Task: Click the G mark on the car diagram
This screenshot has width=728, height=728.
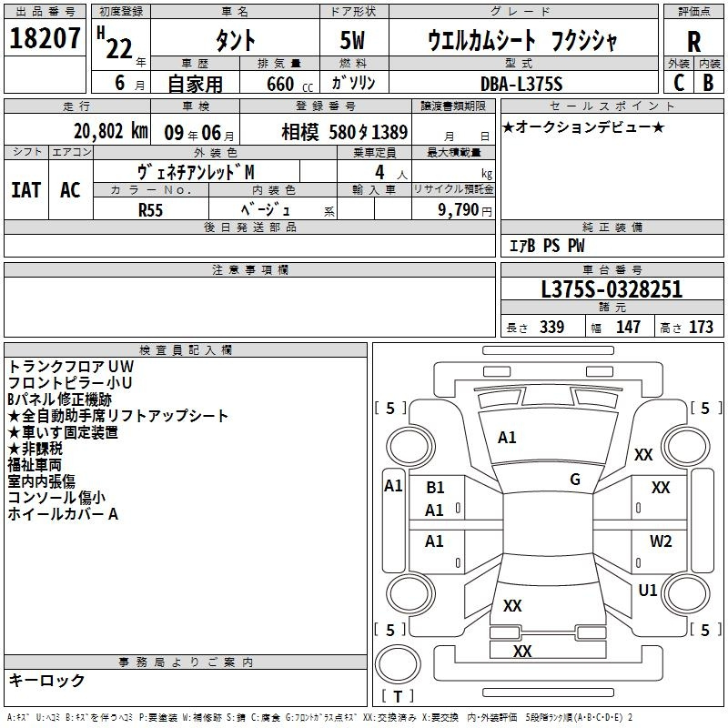Action: [575, 480]
